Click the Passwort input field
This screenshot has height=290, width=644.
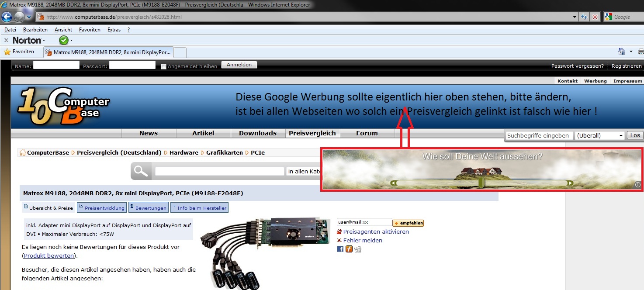tap(132, 65)
